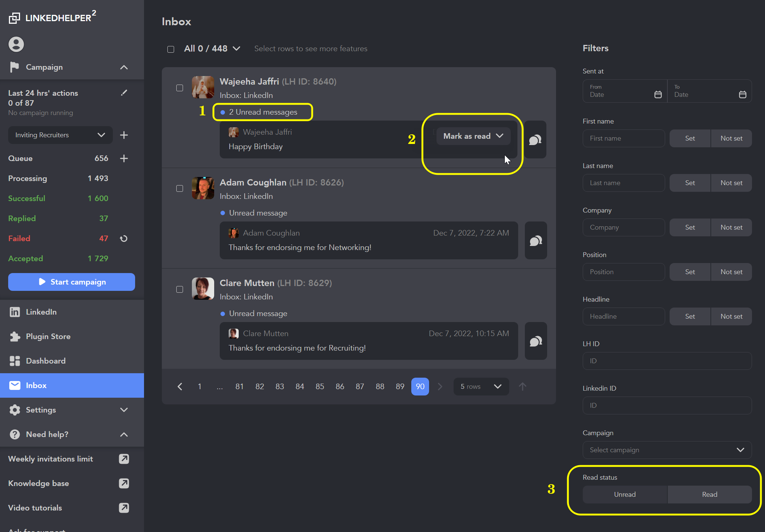
Task: Open LinkedIn sidebar item
Action: tap(72, 312)
